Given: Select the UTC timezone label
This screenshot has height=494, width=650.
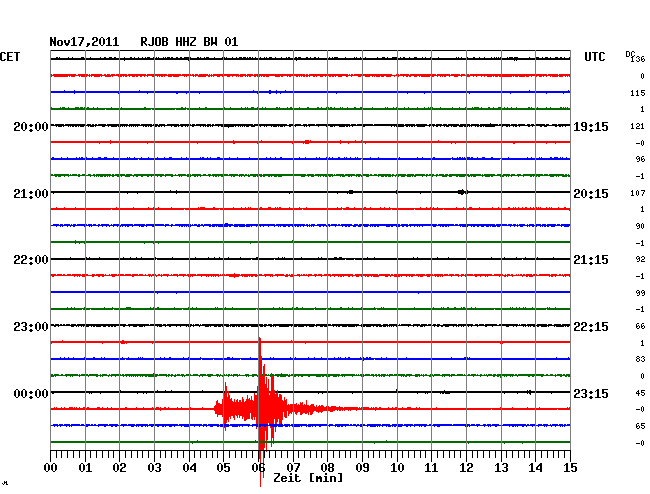Looking at the screenshot, I should [x=594, y=57].
